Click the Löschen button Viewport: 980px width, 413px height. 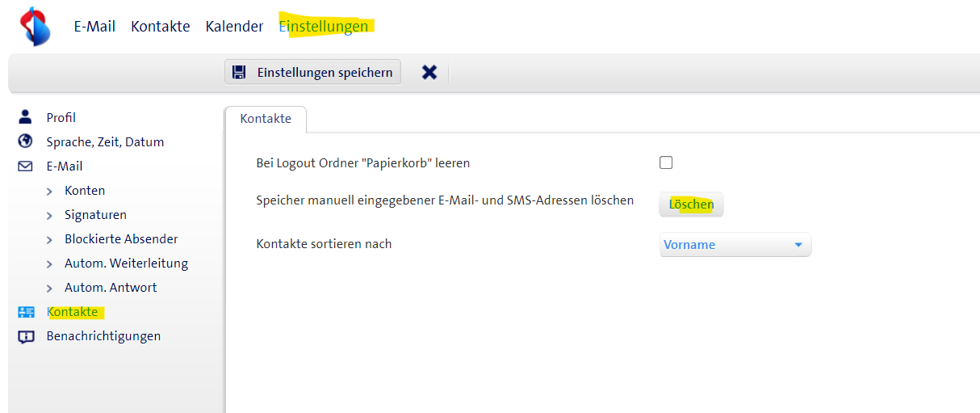point(692,204)
